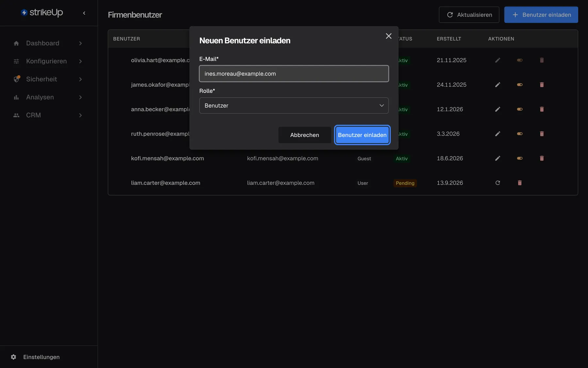Click top-right Benutzer einladen button

pyautogui.click(x=541, y=15)
